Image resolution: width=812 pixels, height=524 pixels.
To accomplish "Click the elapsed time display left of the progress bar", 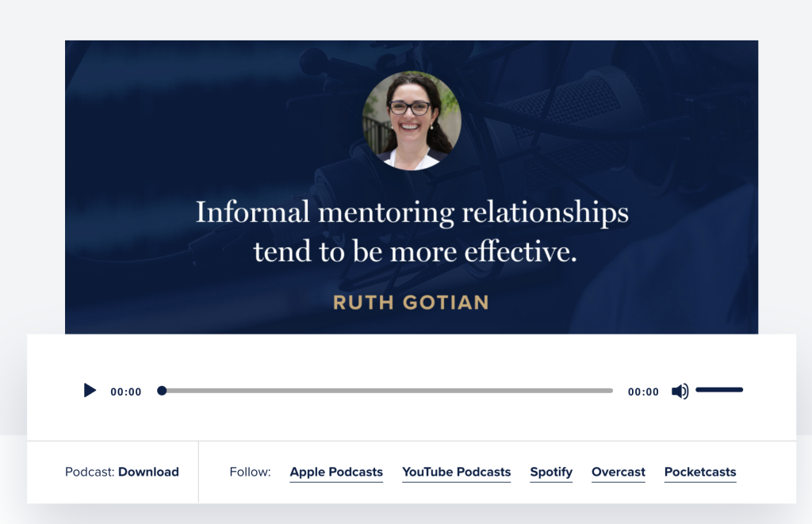I will pos(126,392).
